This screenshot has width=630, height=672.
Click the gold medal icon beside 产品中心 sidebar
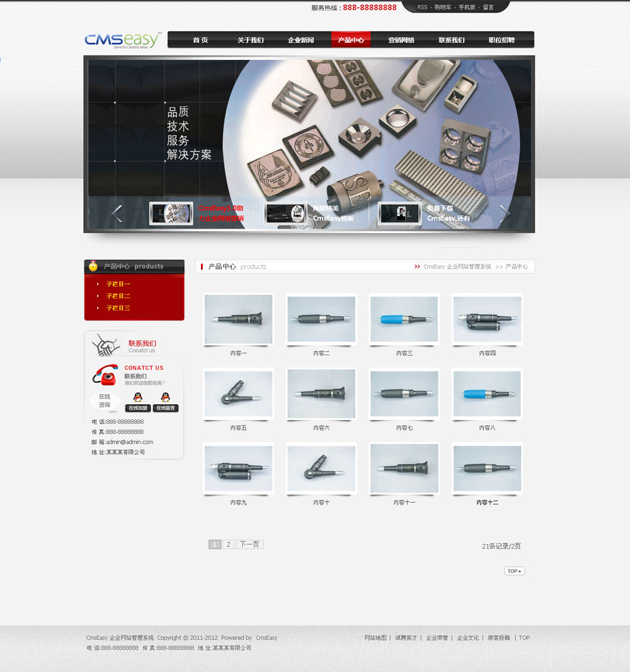coord(93,266)
